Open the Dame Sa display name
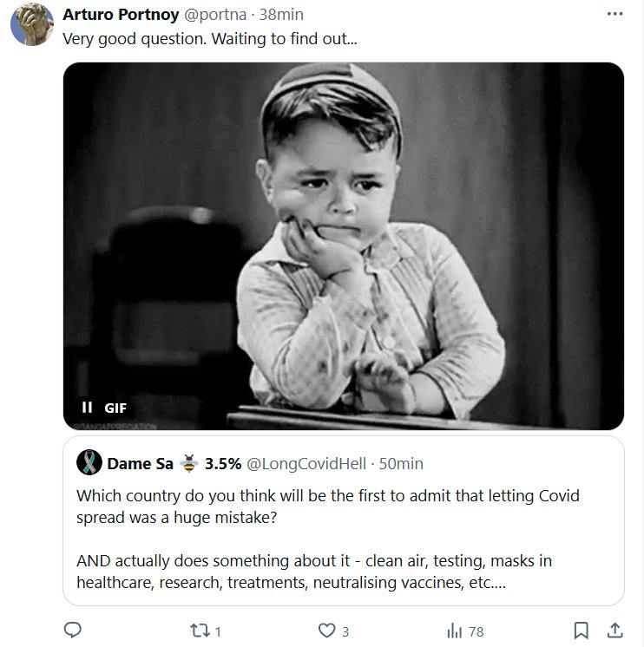Viewport: 644px width, 647px height. [141, 463]
